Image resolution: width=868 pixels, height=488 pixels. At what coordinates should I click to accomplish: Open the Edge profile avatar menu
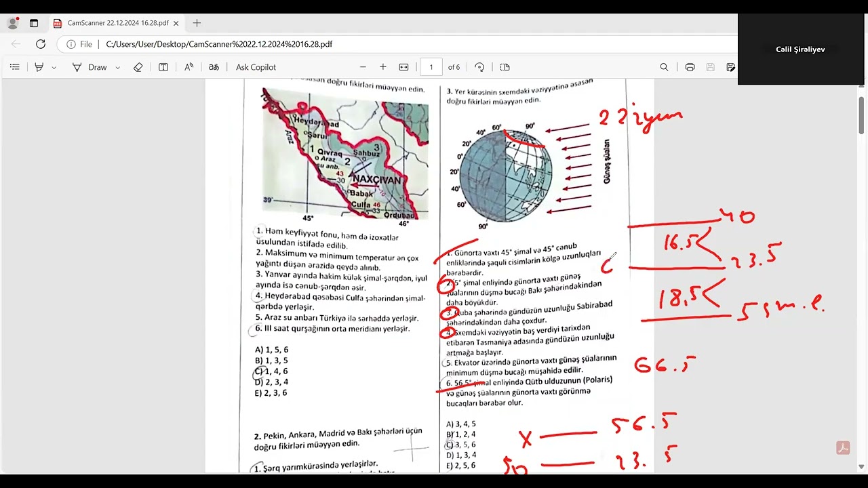(x=12, y=23)
